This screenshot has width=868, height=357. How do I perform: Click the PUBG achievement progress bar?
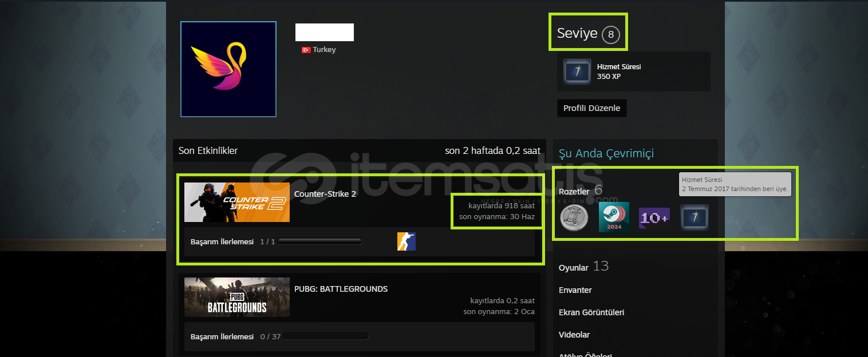click(x=325, y=336)
